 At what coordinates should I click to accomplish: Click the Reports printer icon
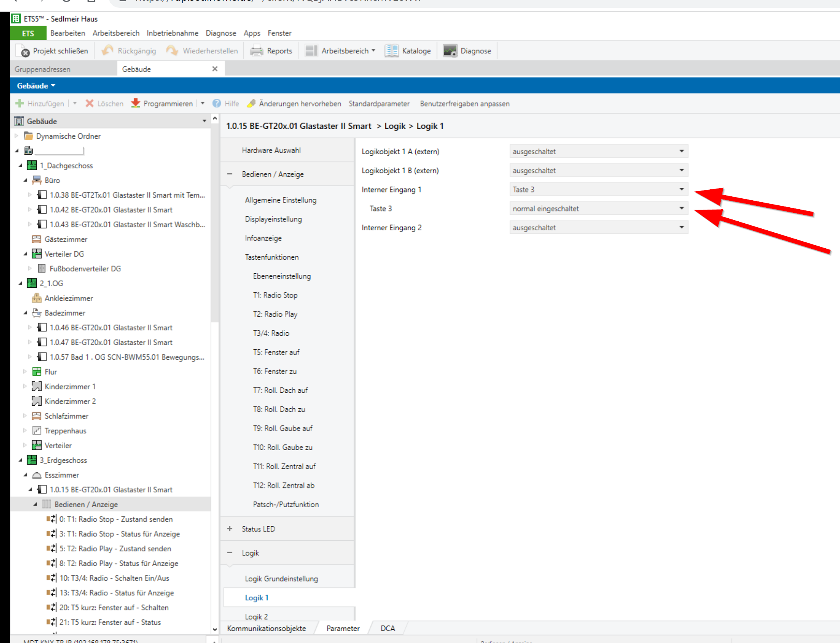(257, 51)
